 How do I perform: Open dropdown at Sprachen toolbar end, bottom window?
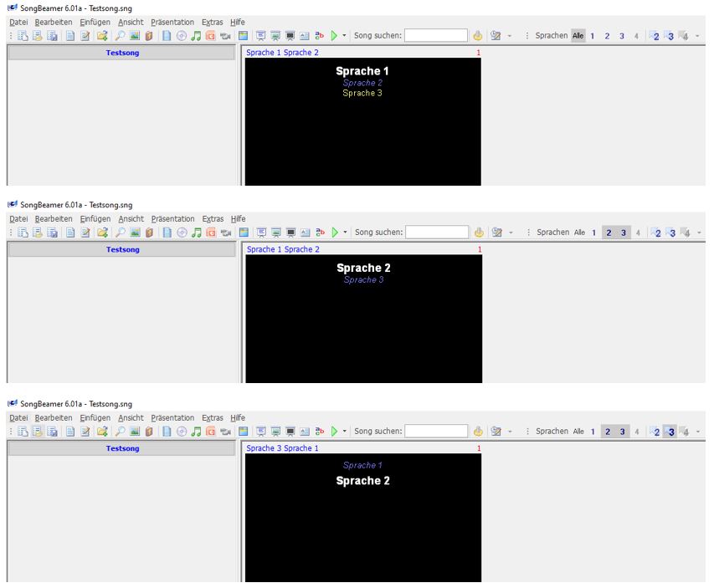(x=697, y=432)
